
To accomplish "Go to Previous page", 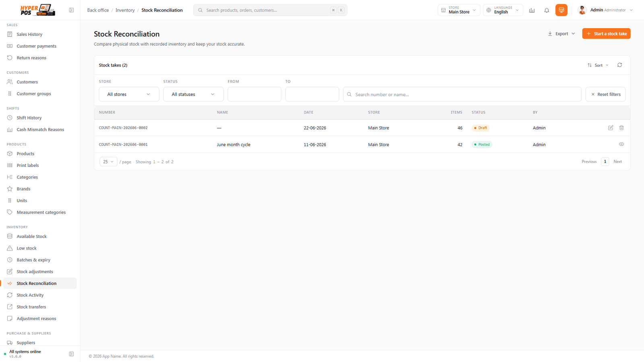I will point(589,162).
